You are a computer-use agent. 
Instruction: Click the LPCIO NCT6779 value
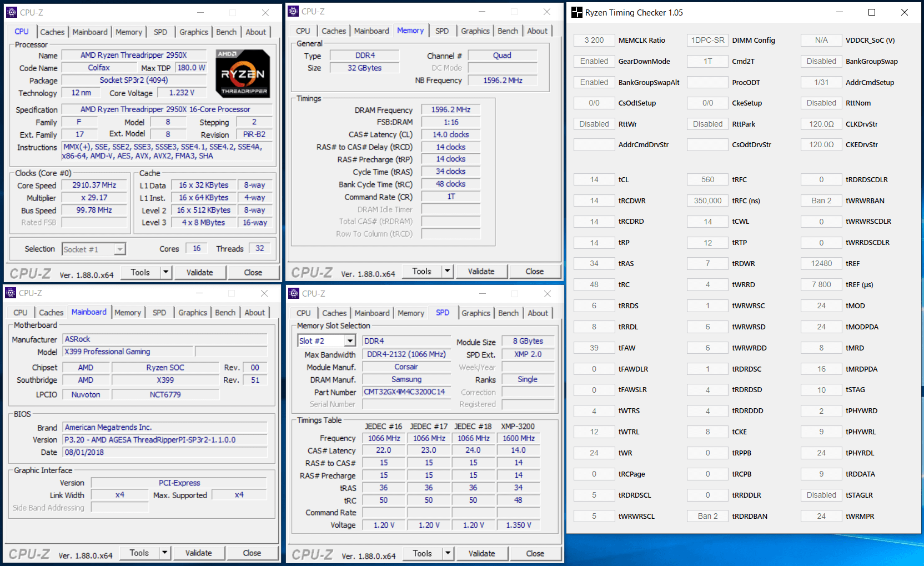point(165,394)
